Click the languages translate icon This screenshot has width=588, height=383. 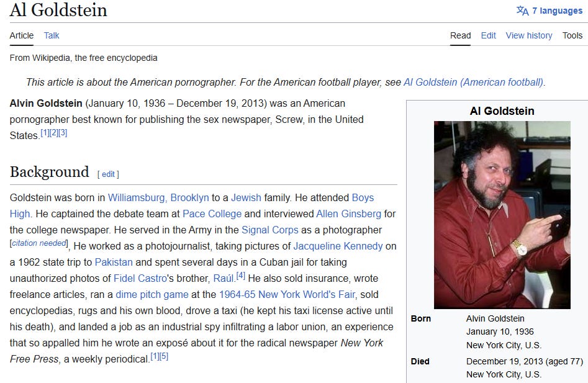[x=522, y=11]
